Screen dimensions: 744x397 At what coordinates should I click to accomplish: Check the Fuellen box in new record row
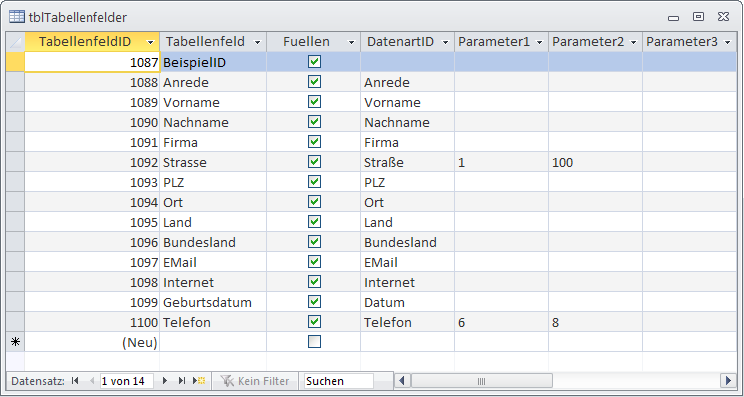click(314, 342)
